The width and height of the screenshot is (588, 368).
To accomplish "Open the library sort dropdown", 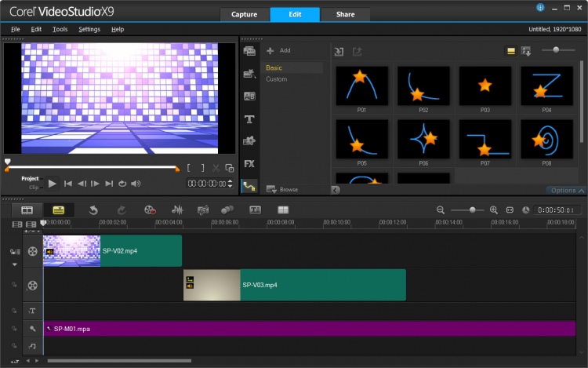I will pos(526,51).
